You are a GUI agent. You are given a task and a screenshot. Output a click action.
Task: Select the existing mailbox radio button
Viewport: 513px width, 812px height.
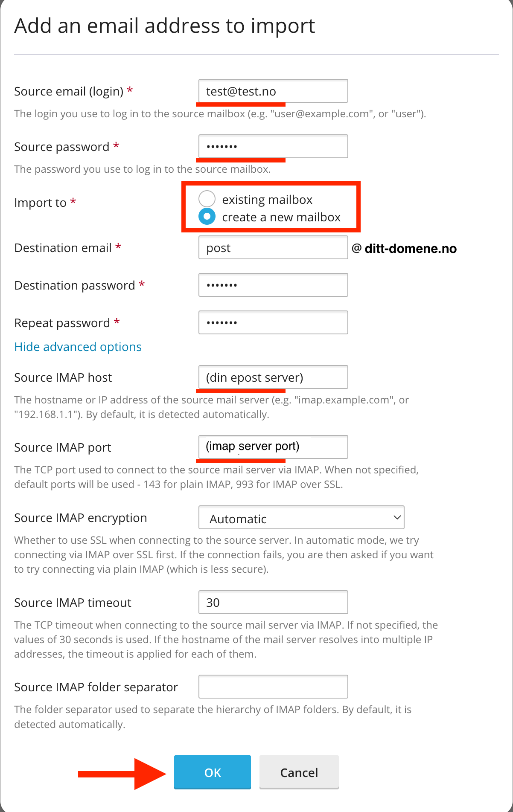pos(207,199)
